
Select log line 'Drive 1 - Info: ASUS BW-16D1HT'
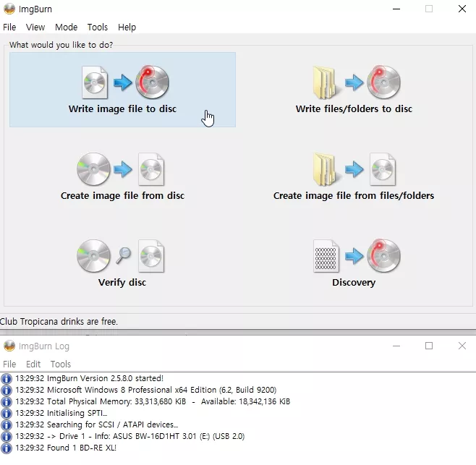point(129,436)
